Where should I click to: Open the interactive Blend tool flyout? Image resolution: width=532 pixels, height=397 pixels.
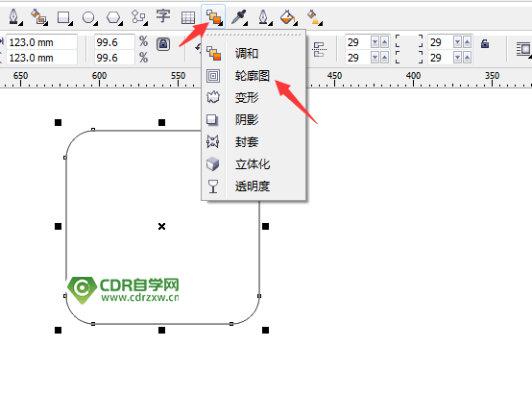point(213,16)
